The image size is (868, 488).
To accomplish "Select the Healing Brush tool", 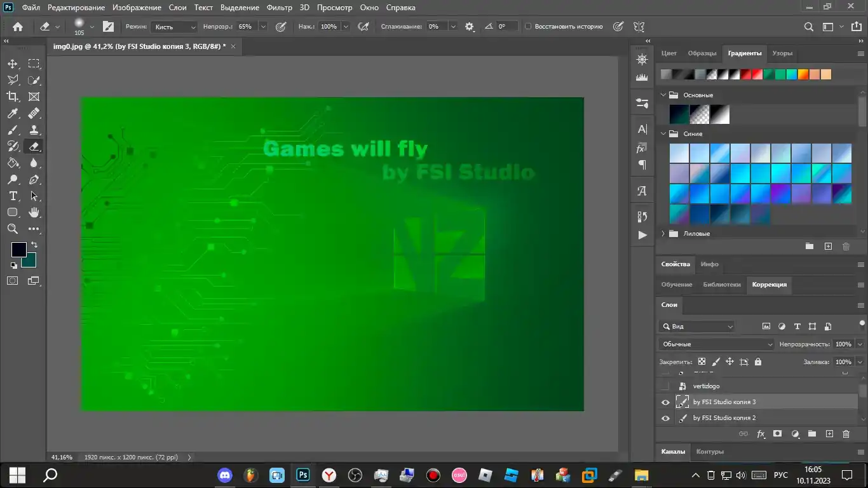I will click(34, 113).
